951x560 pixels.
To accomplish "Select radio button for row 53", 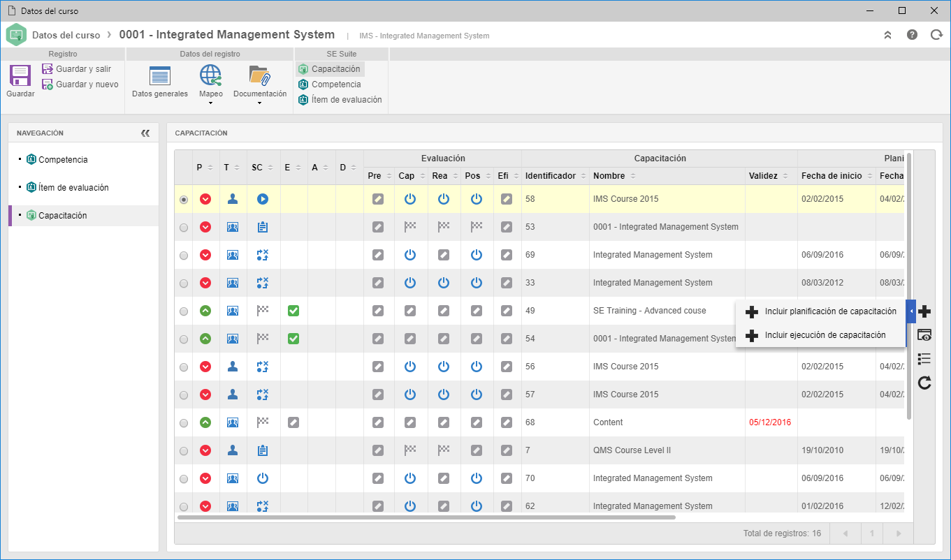I will pos(184,228).
